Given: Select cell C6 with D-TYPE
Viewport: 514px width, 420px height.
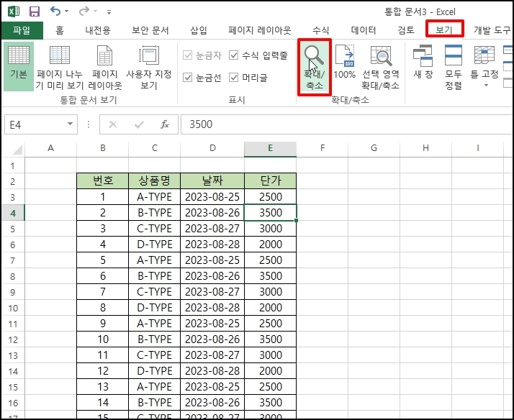Looking at the screenshot, I should [154, 245].
